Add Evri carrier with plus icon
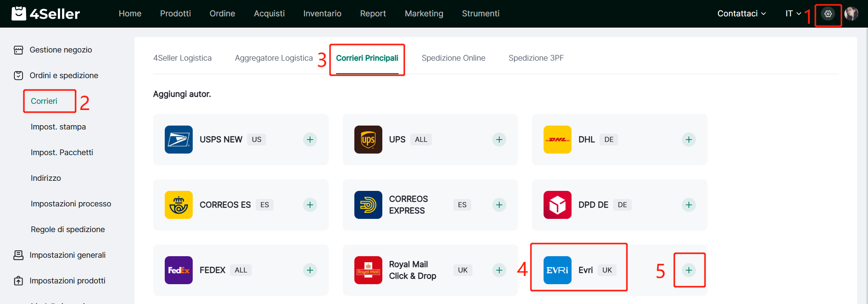 (x=689, y=270)
